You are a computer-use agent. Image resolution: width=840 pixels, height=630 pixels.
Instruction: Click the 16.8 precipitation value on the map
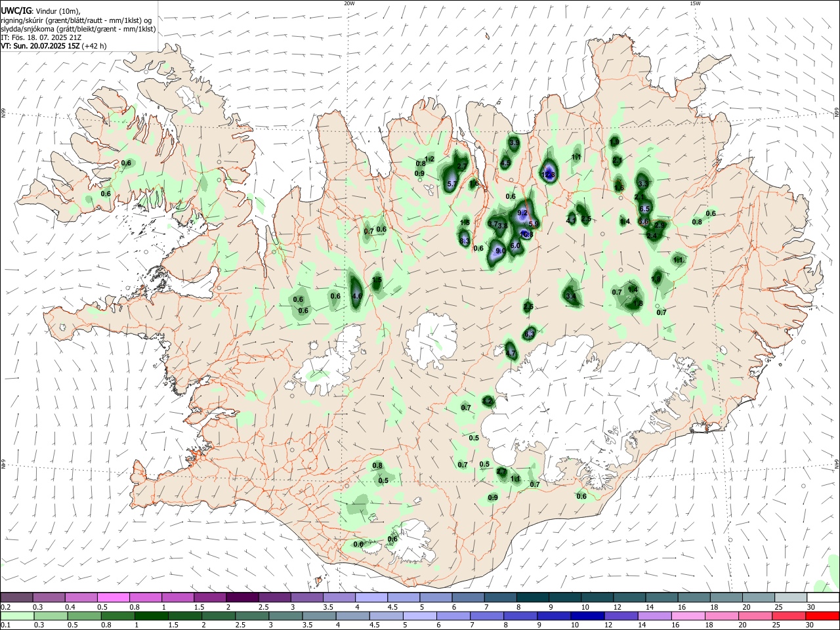click(526, 234)
